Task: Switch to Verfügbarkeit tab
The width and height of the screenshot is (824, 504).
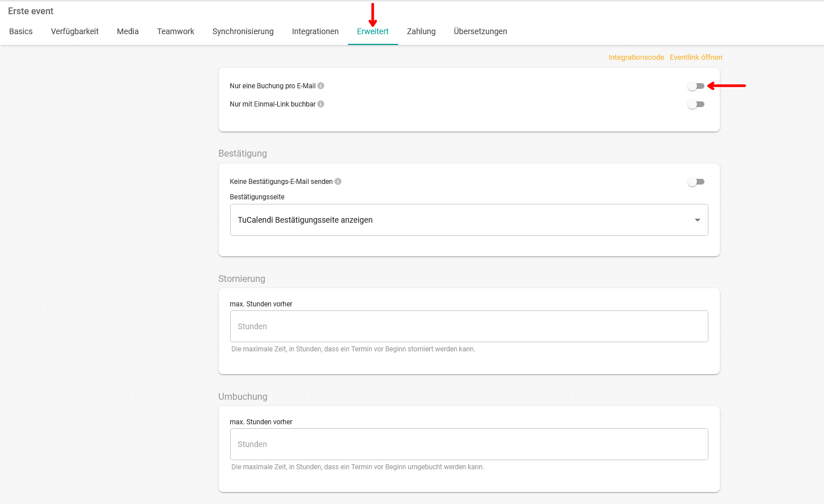Action: [75, 31]
